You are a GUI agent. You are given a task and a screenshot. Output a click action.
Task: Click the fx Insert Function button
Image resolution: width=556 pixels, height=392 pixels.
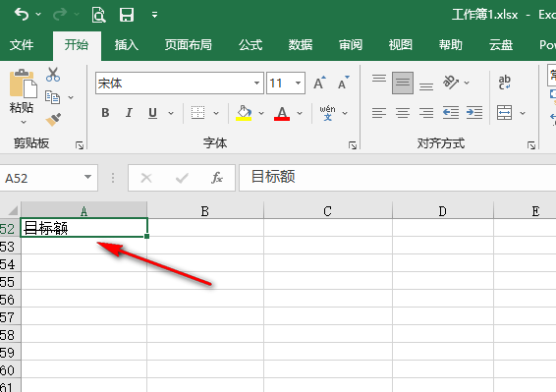coord(217,178)
